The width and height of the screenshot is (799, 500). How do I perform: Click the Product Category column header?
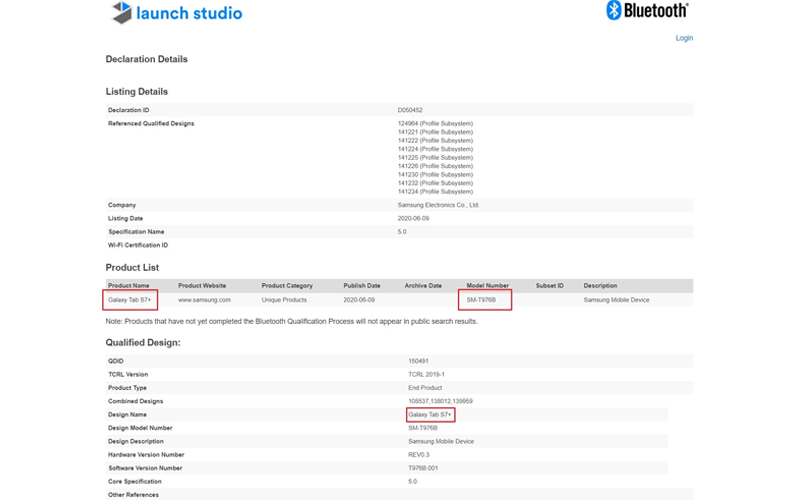287,286
